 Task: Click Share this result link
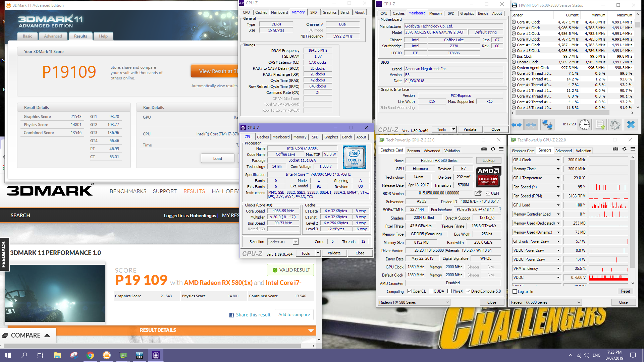(253, 315)
